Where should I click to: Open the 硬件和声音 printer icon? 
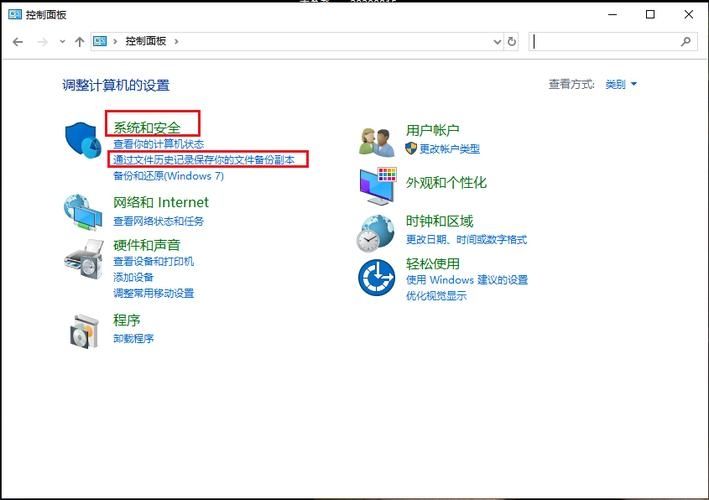(84, 259)
